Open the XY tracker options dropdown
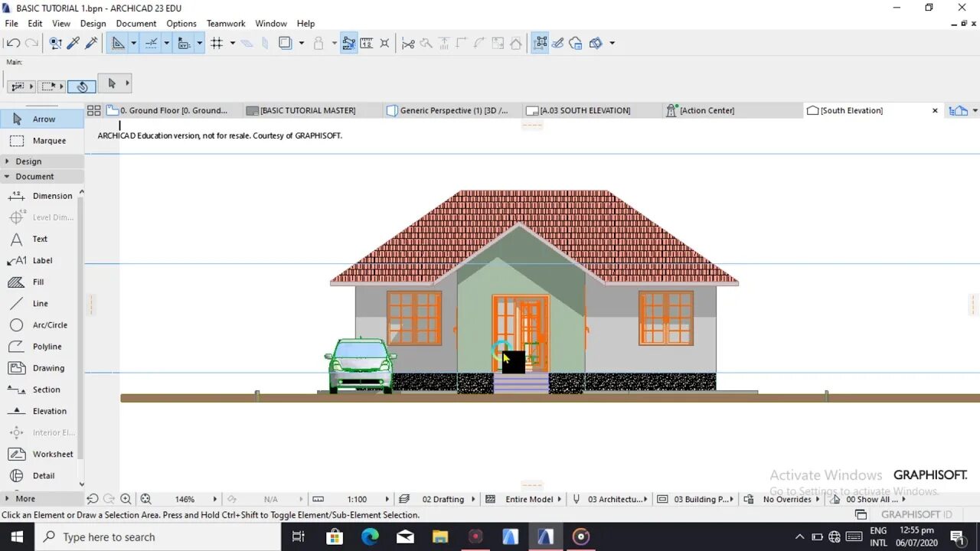 (199, 44)
